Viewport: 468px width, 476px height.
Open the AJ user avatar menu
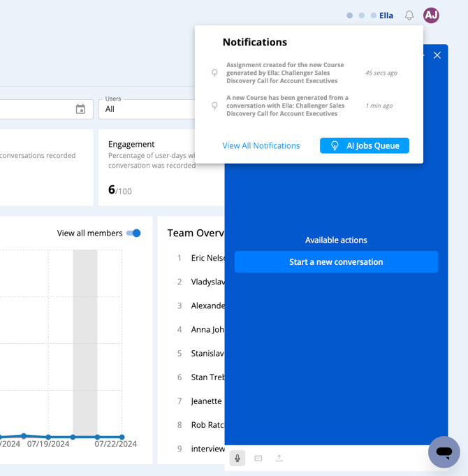click(431, 15)
